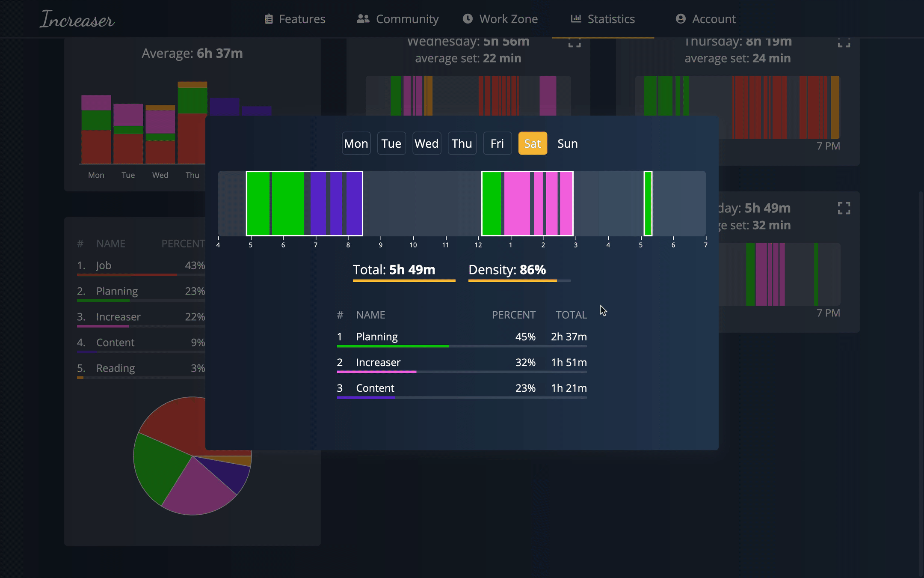Click the 2h 37m Planning total
Image resolution: width=924 pixels, height=578 pixels.
click(569, 337)
